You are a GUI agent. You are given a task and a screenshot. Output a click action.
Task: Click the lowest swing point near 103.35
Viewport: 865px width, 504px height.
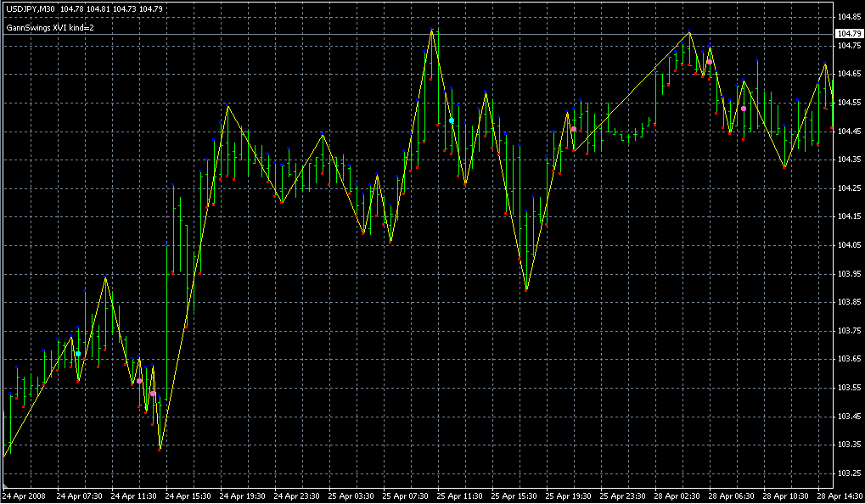click(x=160, y=448)
